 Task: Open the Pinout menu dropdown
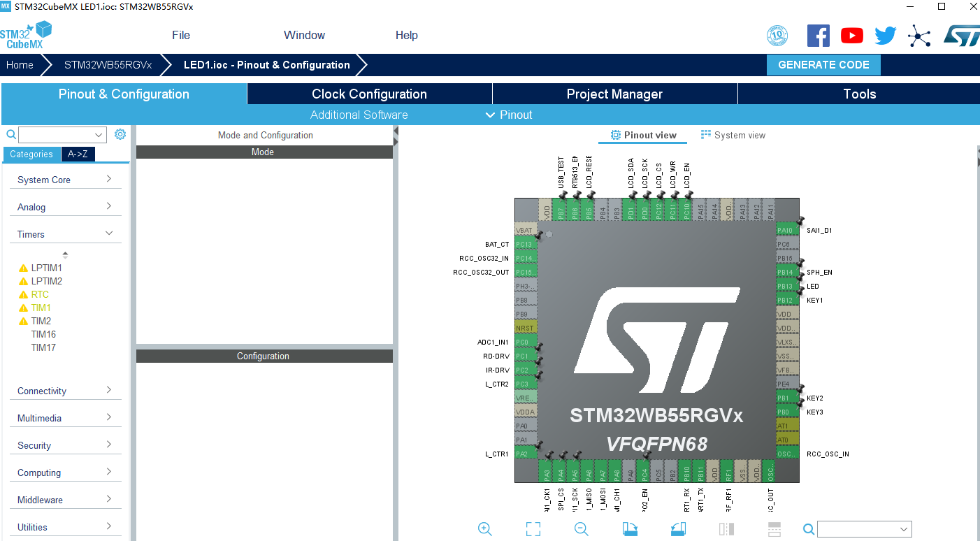508,115
